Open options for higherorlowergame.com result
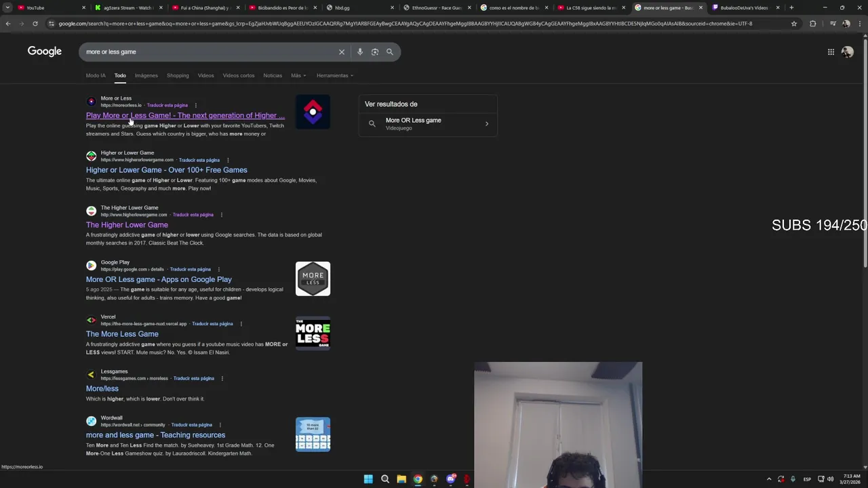 (228, 160)
